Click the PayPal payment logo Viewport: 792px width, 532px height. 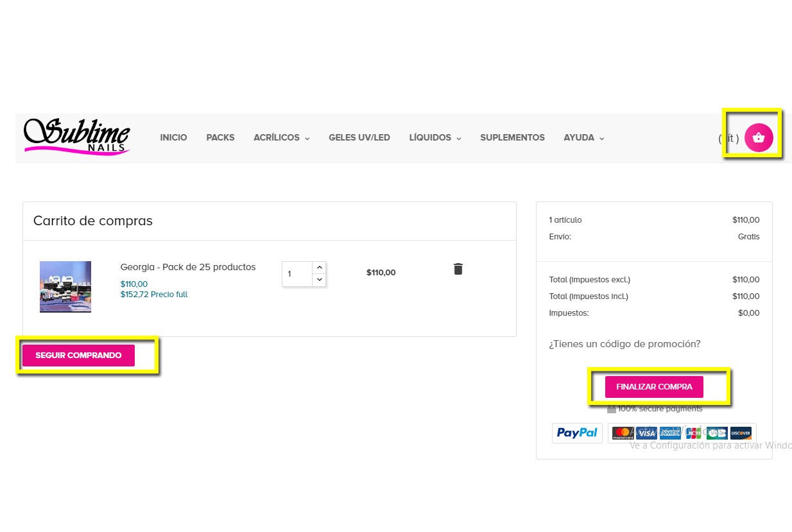(x=577, y=433)
